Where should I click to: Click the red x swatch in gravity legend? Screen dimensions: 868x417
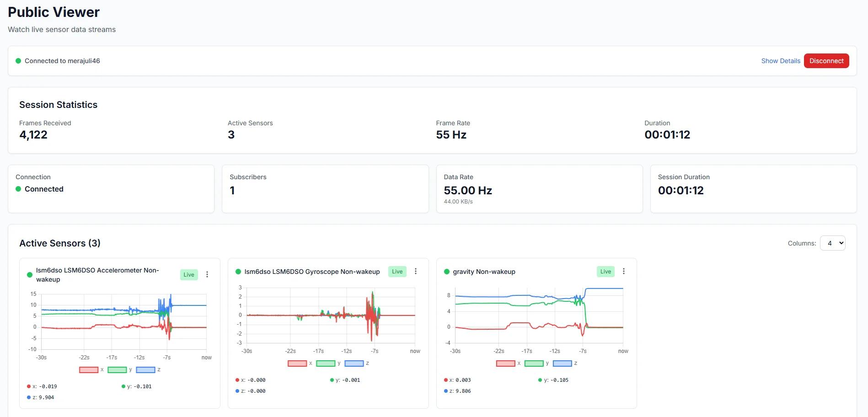click(505, 364)
